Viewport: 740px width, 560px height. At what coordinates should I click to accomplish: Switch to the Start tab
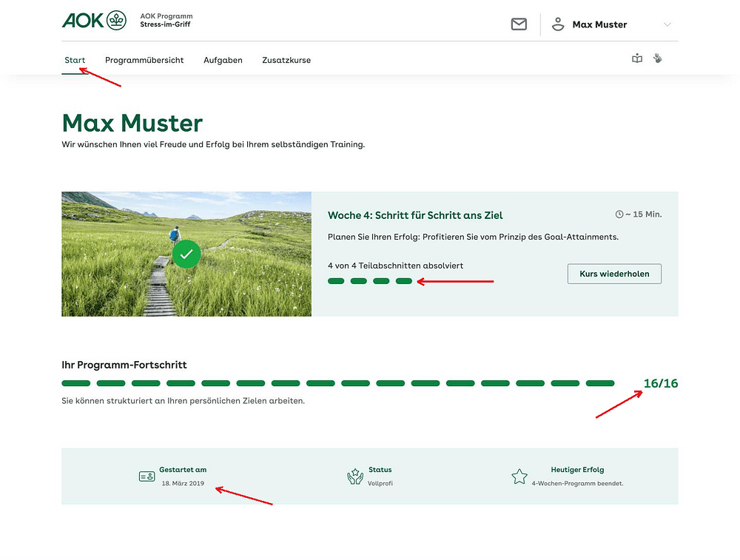coord(75,60)
